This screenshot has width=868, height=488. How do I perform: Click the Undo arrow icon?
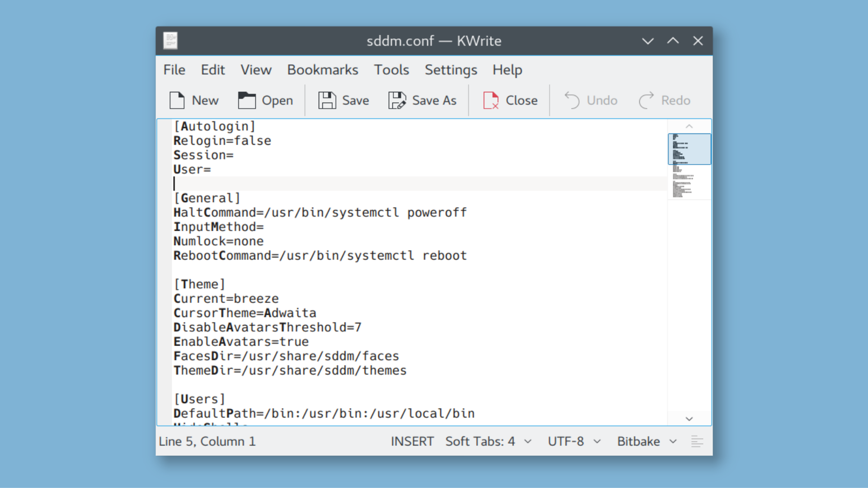572,100
